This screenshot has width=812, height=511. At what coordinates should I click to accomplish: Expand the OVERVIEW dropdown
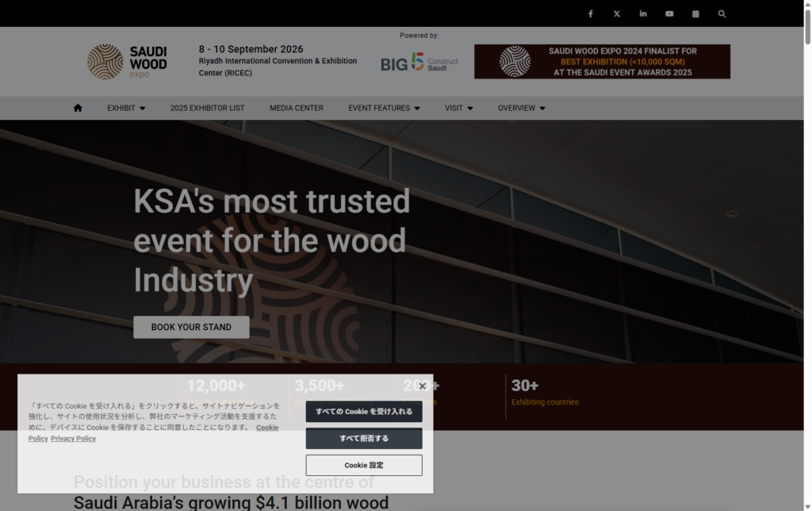coord(520,107)
